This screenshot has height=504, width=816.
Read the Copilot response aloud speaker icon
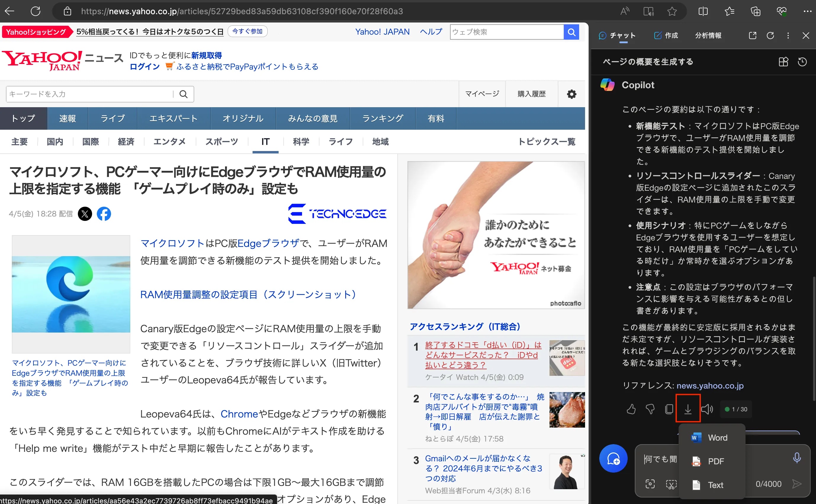click(x=707, y=409)
